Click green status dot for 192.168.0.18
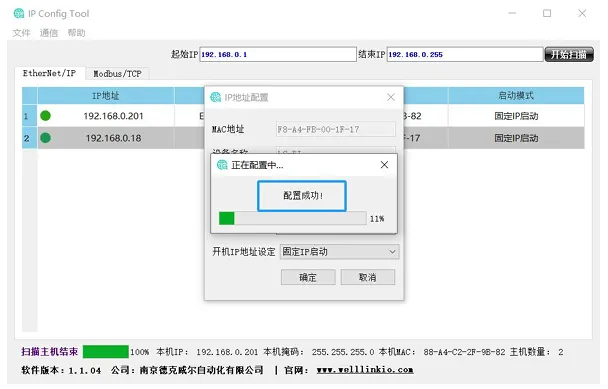This screenshot has height=389, width=608. (45, 138)
